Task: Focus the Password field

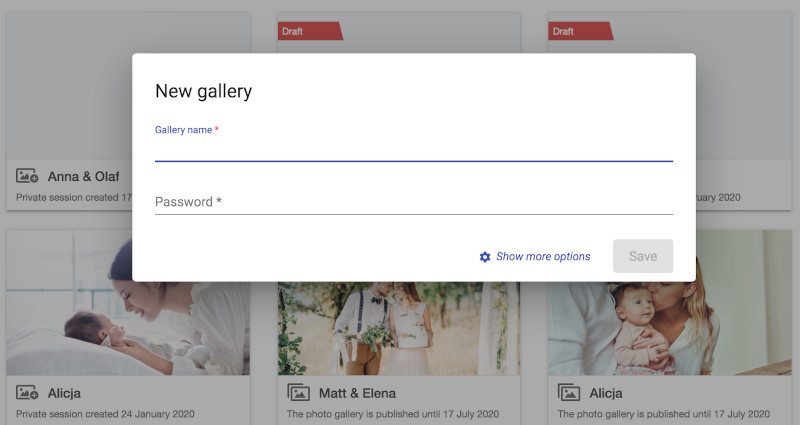Action: (x=414, y=202)
